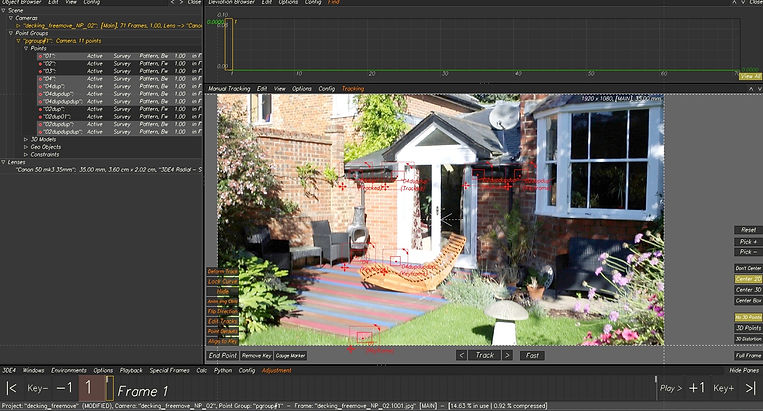Reset the viewport with Reset
Image resolution: width=763 pixels, height=411 pixels.
tap(748, 230)
